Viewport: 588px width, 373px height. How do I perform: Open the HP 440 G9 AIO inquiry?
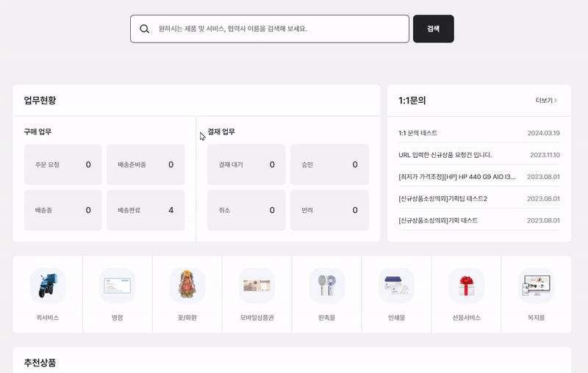tap(456, 177)
